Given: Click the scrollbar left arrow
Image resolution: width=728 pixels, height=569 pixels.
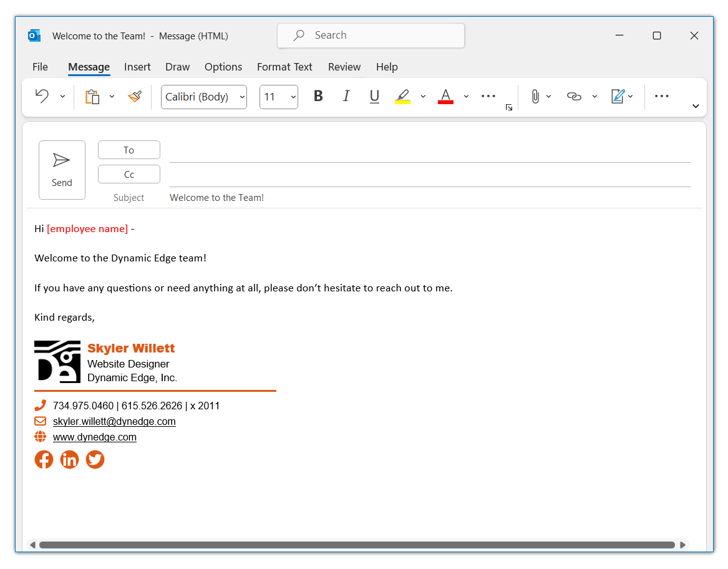Looking at the screenshot, I should (x=32, y=545).
